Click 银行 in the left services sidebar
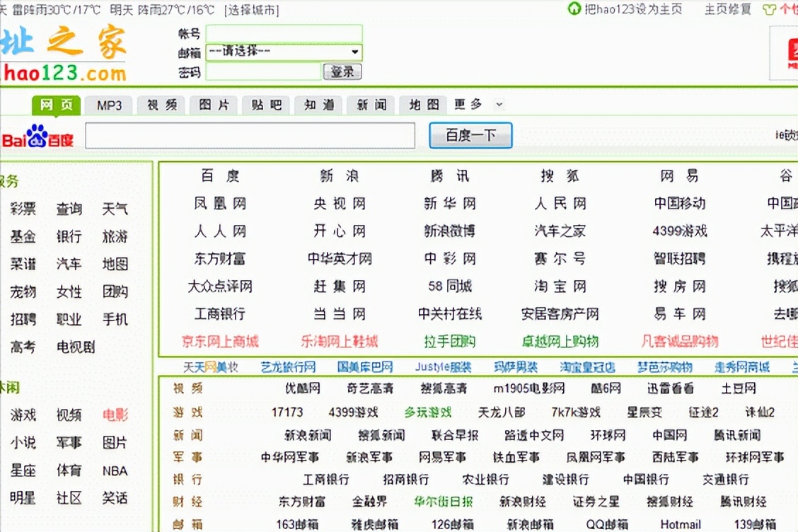The height and width of the screenshot is (532, 798). (x=69, y=236)
